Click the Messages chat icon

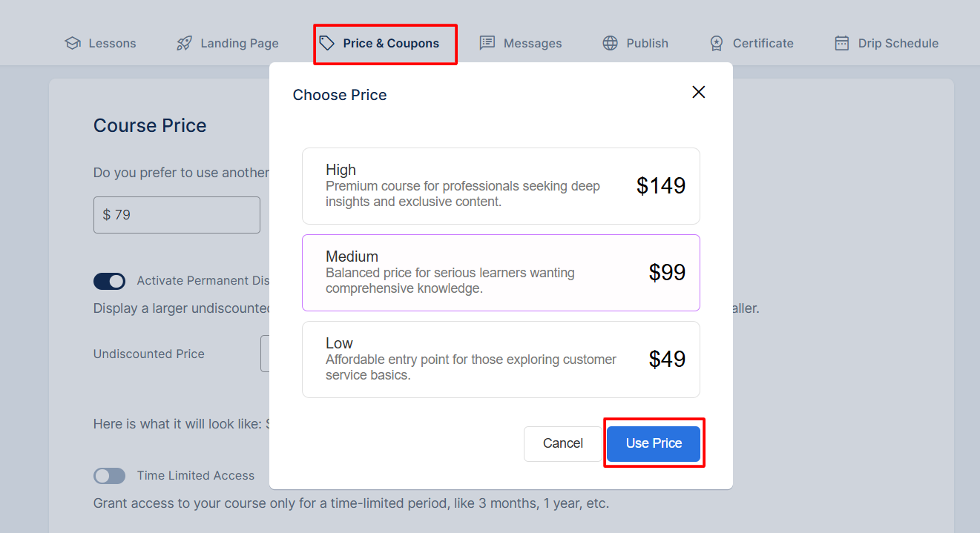(487, 43)
